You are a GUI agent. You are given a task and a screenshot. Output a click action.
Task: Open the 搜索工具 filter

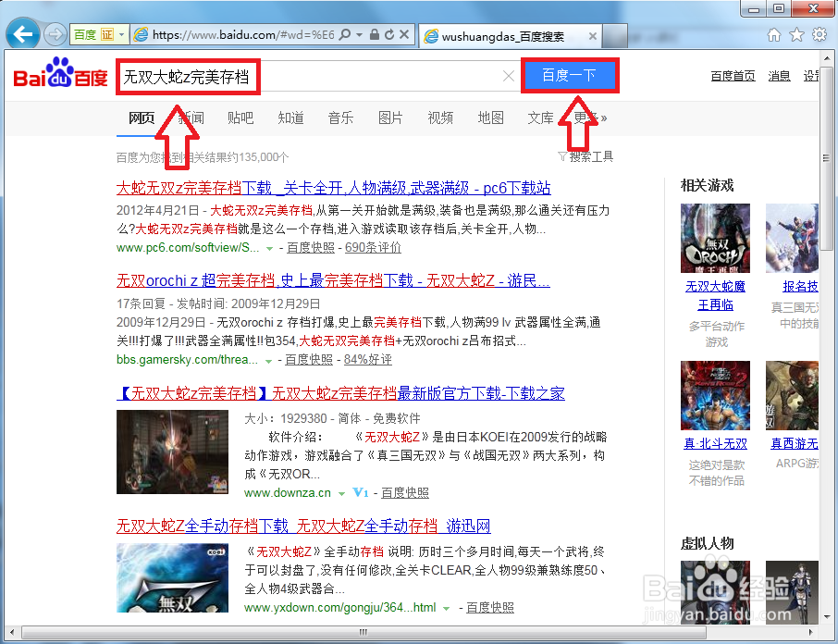pos(585,156)
